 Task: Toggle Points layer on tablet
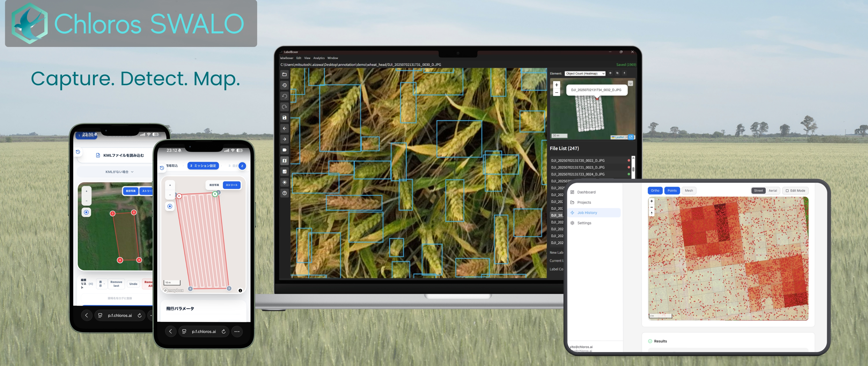pyautogui.click(x=672, y=191)
